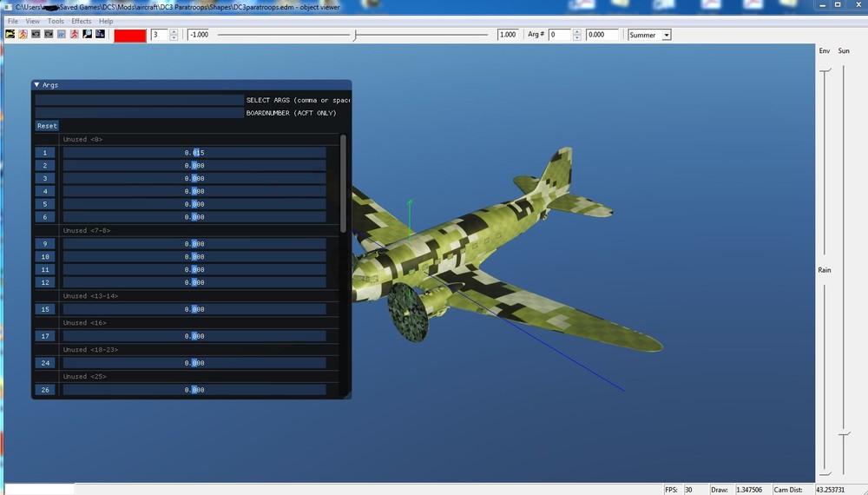Click the argument 9 value slider
The width and height of the screenshot is (868, 495).
(194, 244)
